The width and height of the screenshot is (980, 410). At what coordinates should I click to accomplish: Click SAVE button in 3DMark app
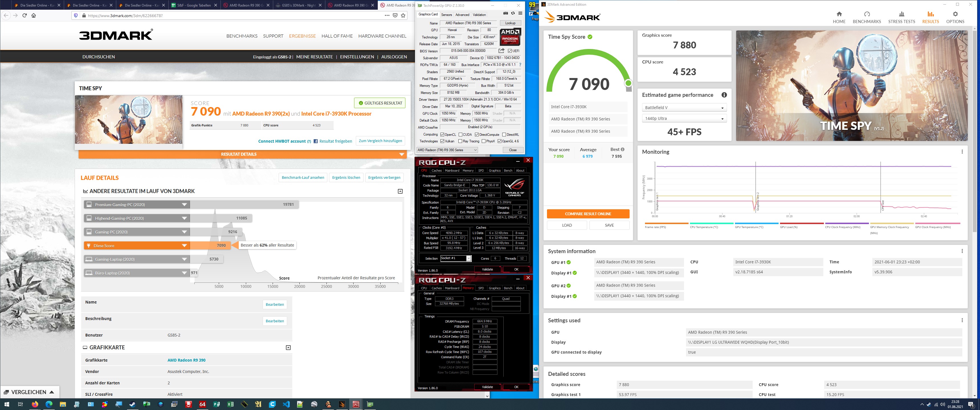[609, 225]
